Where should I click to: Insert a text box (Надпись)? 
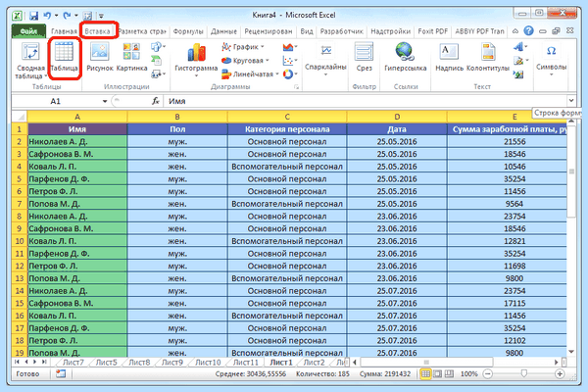coord(449,57)
